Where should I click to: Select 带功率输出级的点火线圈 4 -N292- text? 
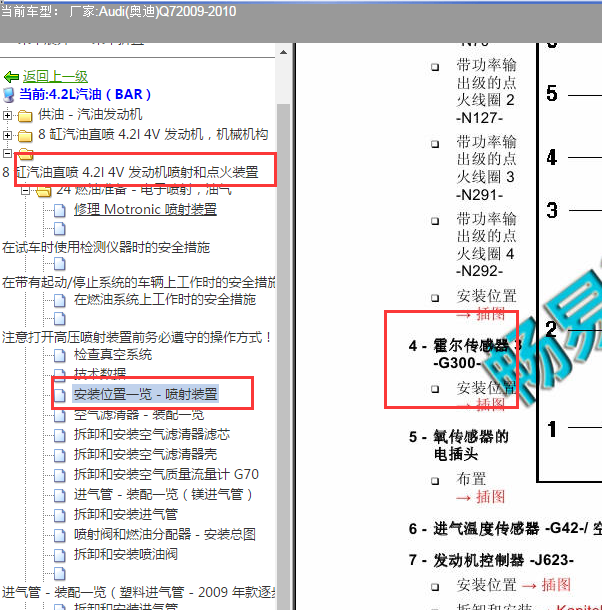486,245
